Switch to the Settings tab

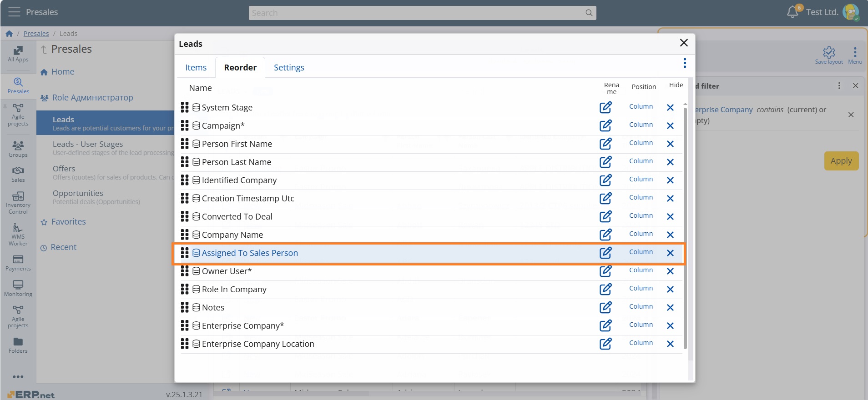pyautogui.click(x=289, y=67)
